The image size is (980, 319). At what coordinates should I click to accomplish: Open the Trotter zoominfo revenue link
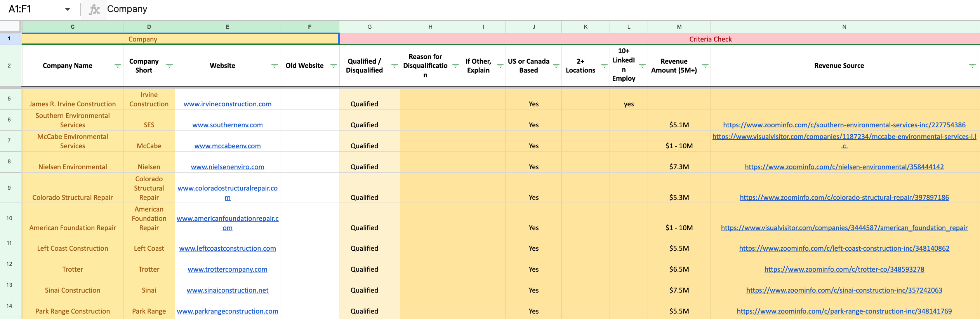pos(844,269)
